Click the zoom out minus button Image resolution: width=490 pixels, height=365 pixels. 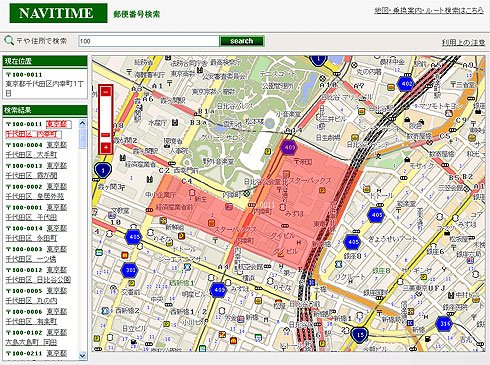pyautogui.click(x=106, y=91)
